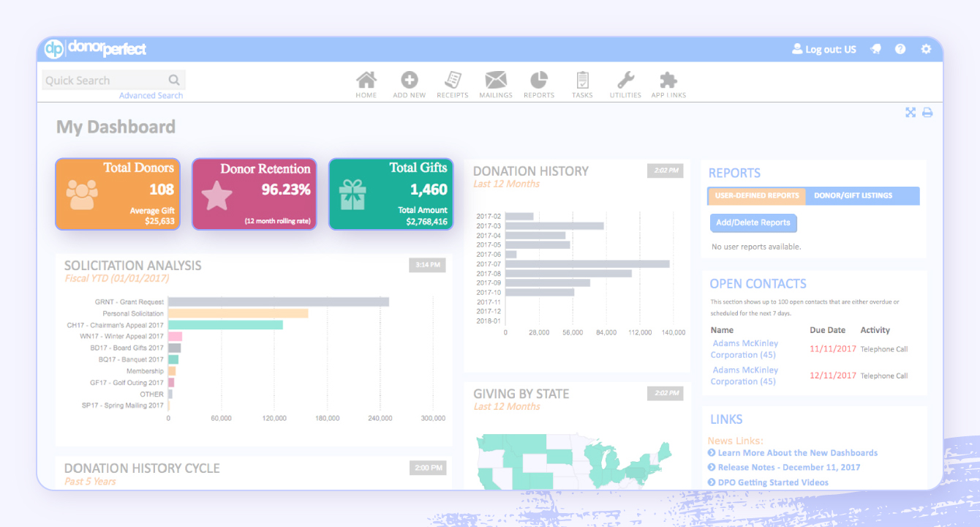Click the Add/Delete Reports button
Viewport: 980px width, 527px height.
(753, 223)
